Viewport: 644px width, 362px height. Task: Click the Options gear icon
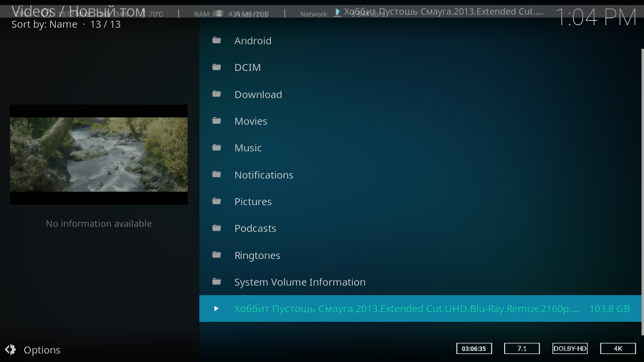point(10,349)
